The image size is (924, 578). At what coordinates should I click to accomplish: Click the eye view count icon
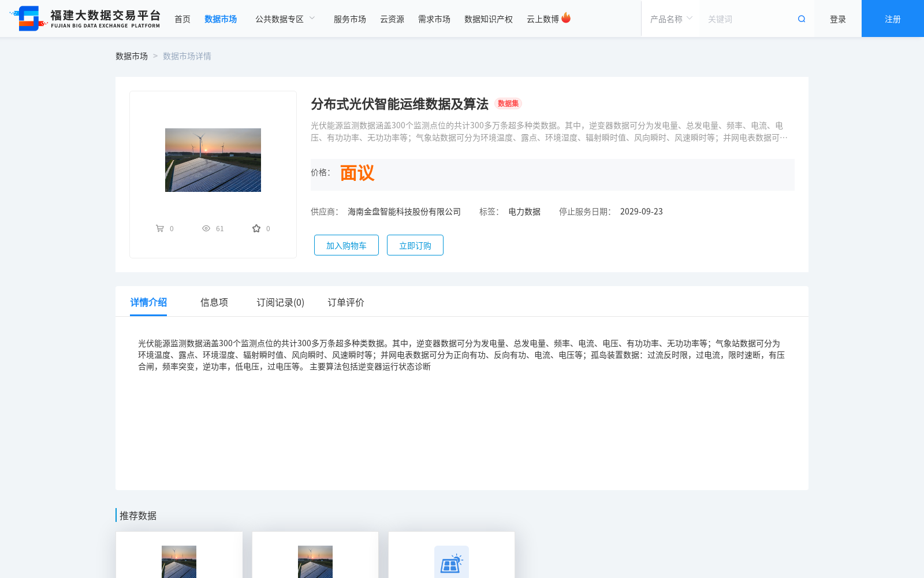click(206, 228)
